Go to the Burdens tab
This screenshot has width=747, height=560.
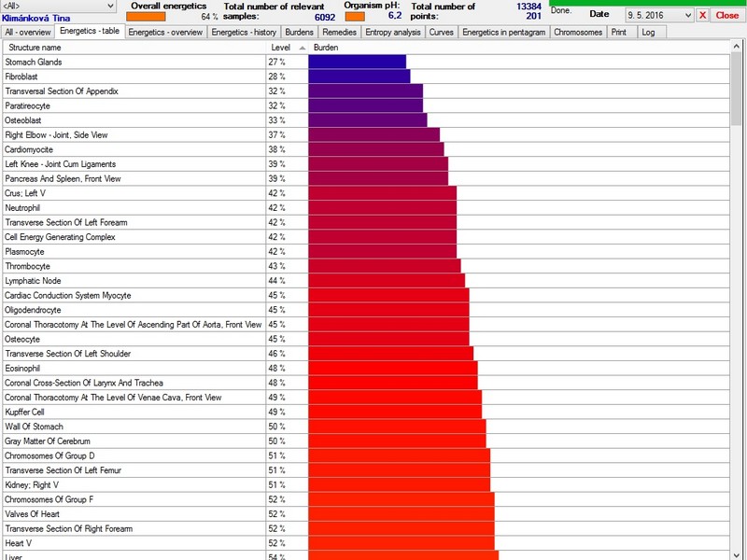(299, 33)
